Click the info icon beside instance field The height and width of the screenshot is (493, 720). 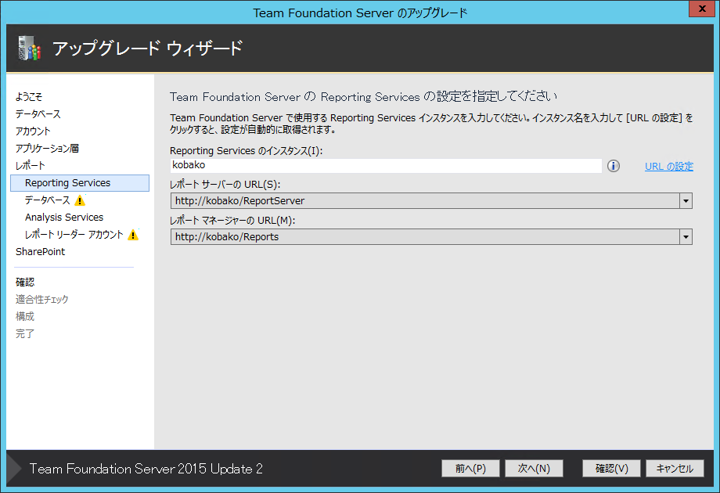coord(614,166)
